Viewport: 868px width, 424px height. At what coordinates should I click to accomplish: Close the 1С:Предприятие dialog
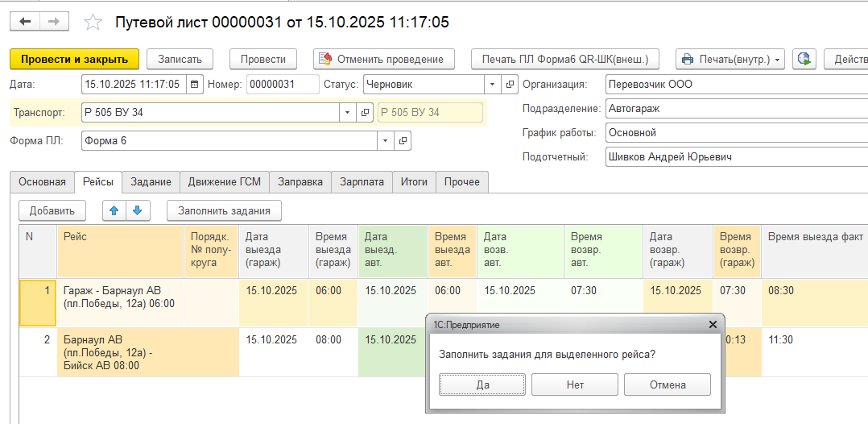(x=712, y=324)
